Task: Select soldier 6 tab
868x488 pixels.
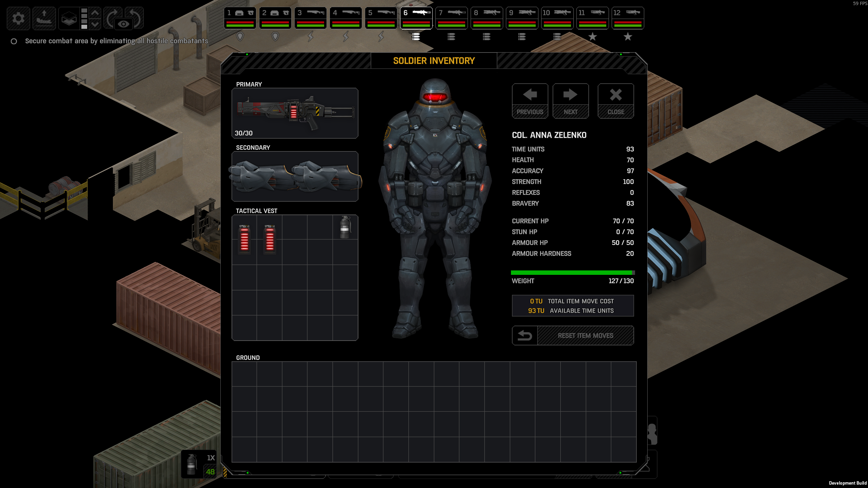Action: (416, 18)
